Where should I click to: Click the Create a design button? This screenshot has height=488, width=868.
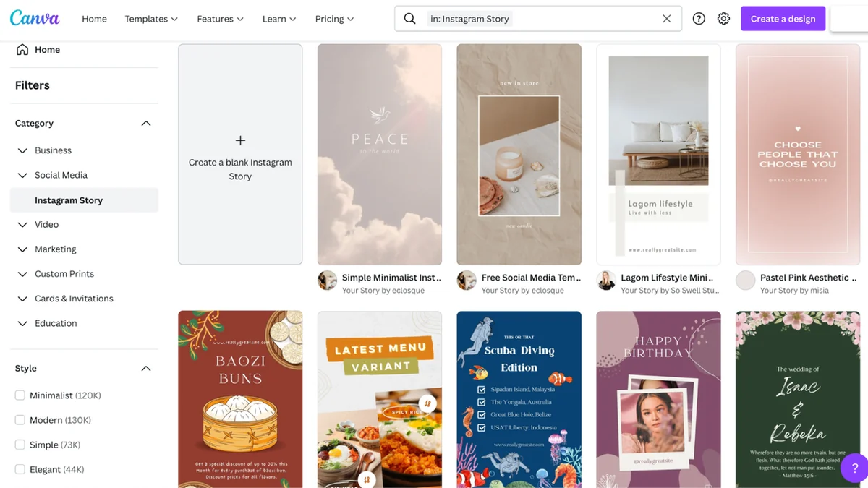pos(783,19)
